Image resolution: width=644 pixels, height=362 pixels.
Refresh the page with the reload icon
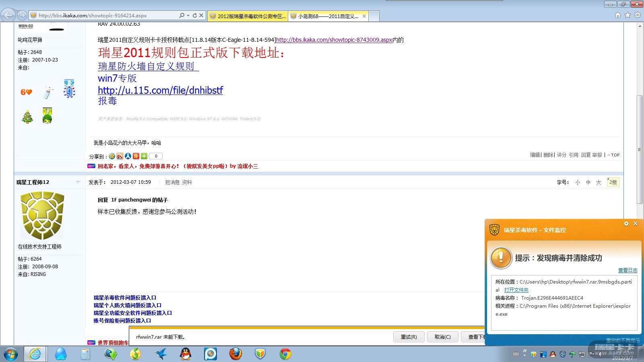pos(195,15)
